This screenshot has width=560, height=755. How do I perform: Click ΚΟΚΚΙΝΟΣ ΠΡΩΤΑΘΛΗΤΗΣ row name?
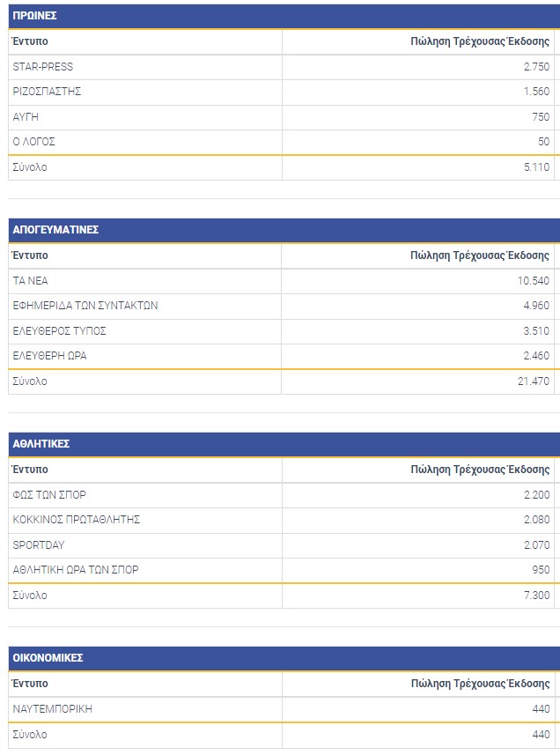77,520
